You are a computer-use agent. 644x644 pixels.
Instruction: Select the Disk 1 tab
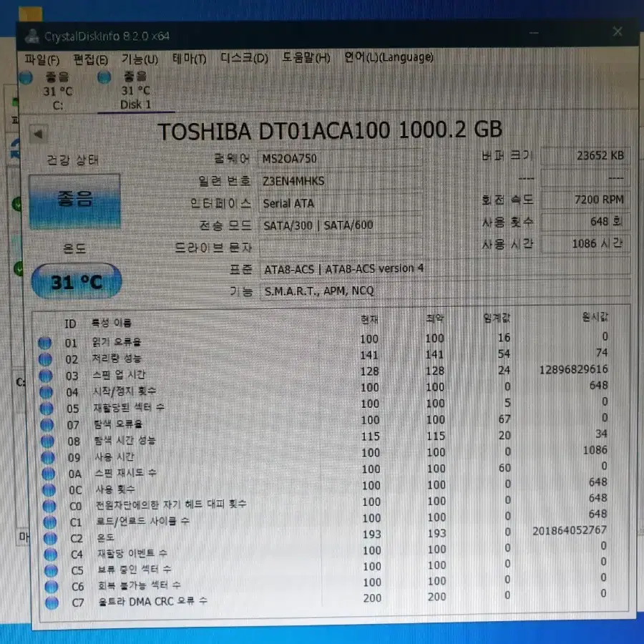point(135,90)
